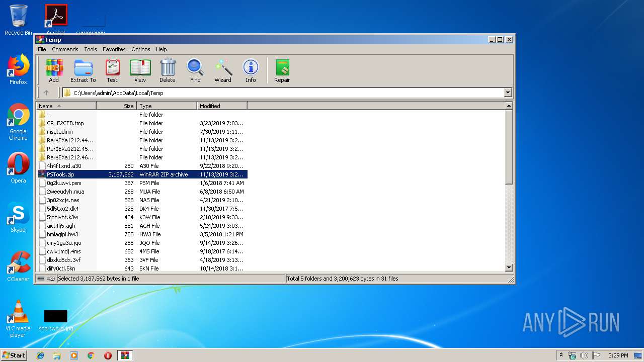Select file cwlx1mdj.4ms

tap(142, 251)
